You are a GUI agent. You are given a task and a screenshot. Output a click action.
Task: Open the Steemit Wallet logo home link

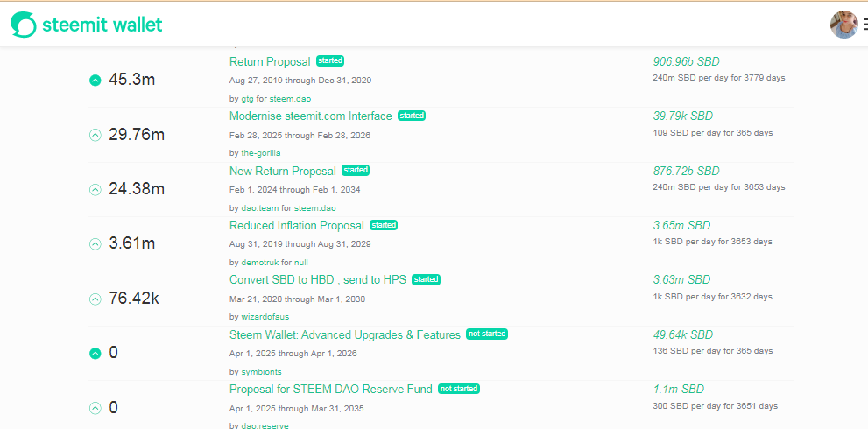click(87, 25)
